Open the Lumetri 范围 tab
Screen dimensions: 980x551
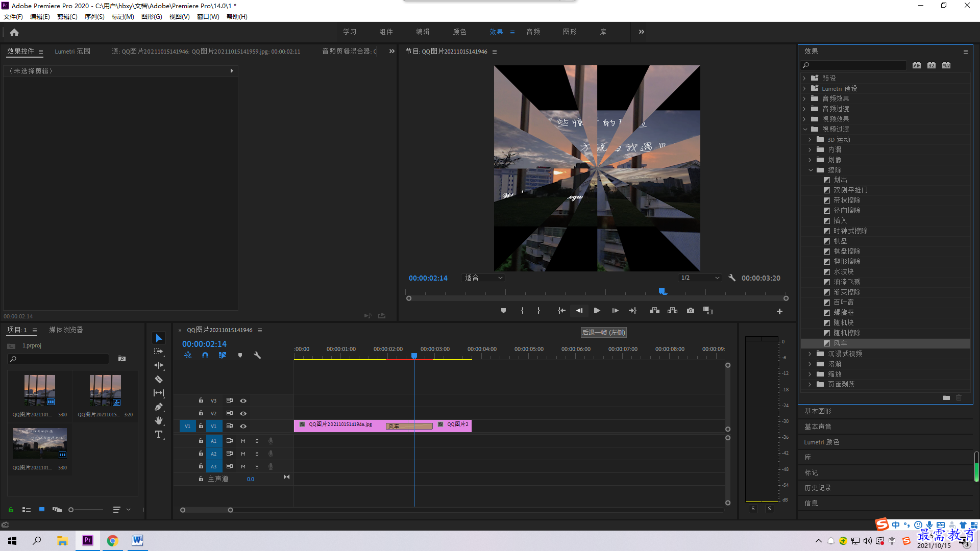tap(72, 52)
